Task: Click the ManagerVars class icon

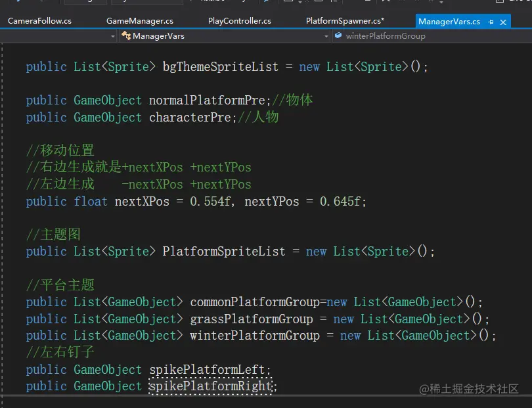Action: [x=126, y=35]
